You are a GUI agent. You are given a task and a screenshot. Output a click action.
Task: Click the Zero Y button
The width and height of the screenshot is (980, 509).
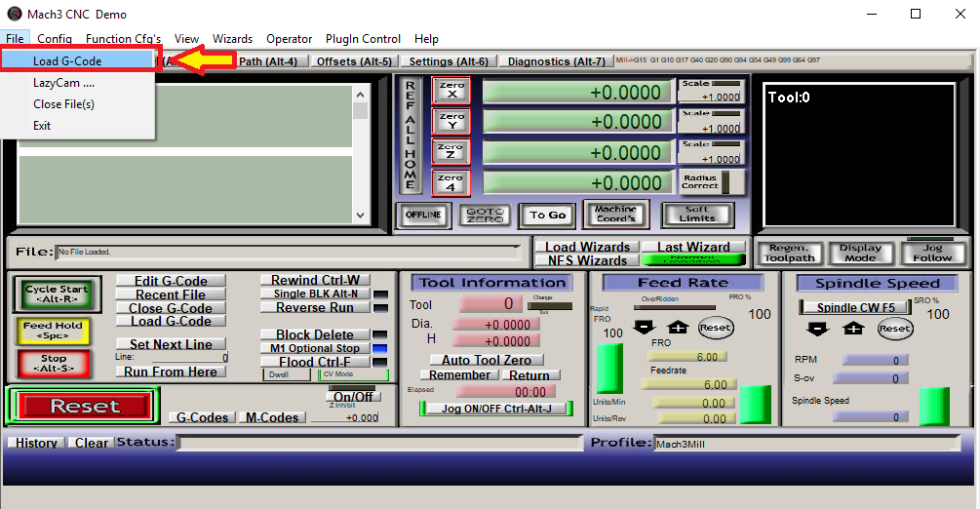[451, 121]
